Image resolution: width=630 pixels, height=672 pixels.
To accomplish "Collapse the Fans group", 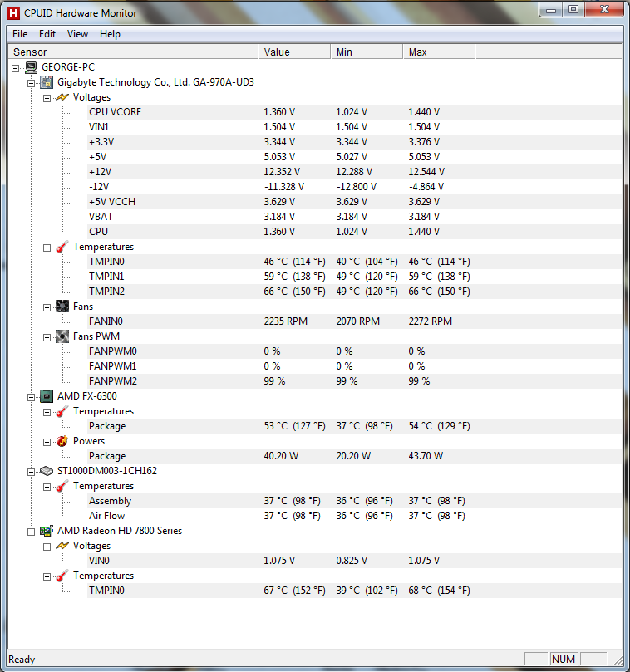I will click(x=47, y=307).
